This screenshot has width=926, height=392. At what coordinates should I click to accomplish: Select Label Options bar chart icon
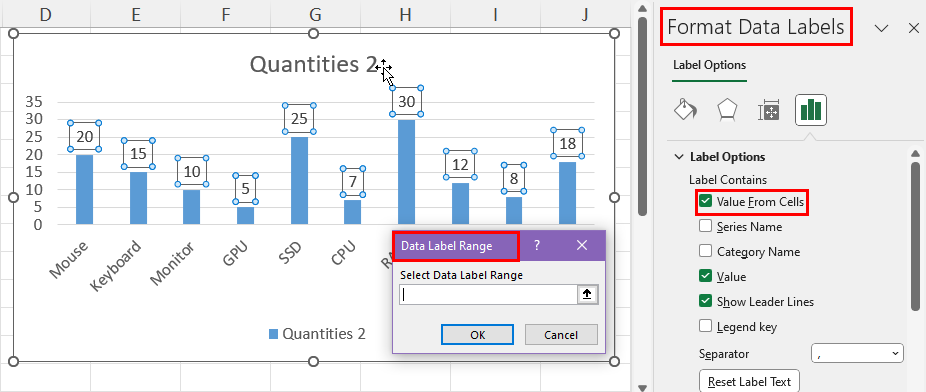pyautogui.click(x=810, y=110)
